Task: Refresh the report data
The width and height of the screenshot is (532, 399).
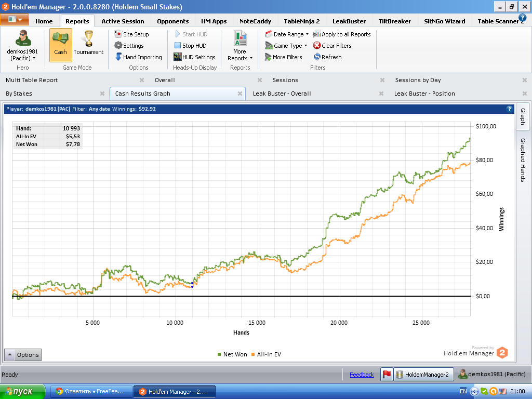Action: click(x=327, y=57)
